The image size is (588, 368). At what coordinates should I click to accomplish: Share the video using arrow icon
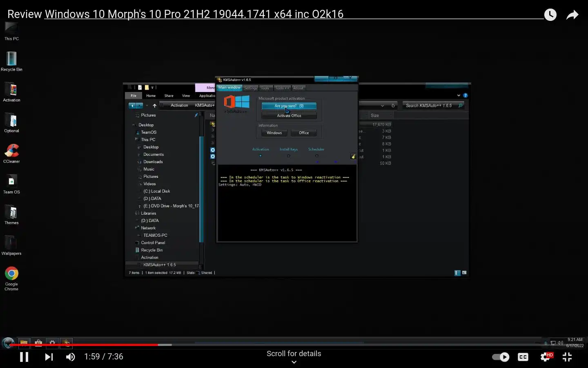(x=572, y=15)
